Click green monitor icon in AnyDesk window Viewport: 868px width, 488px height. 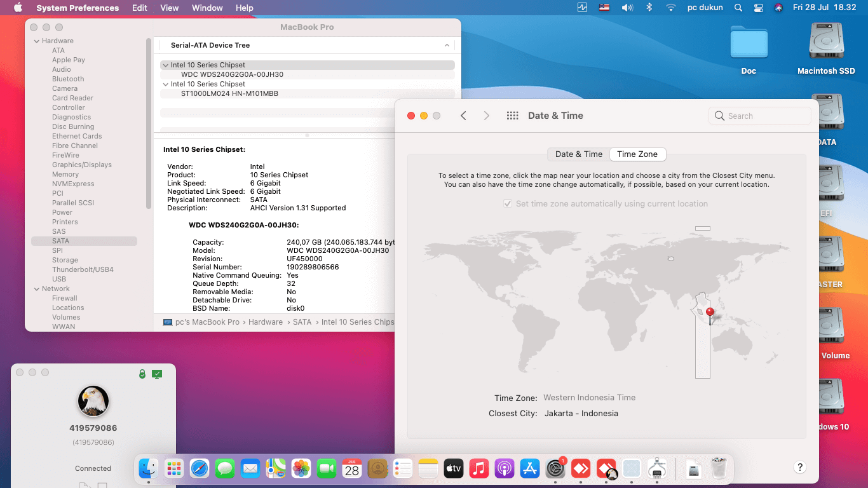[157, 374]
